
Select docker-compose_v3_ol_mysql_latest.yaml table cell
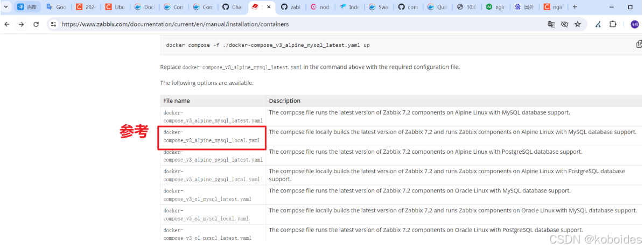213,195
